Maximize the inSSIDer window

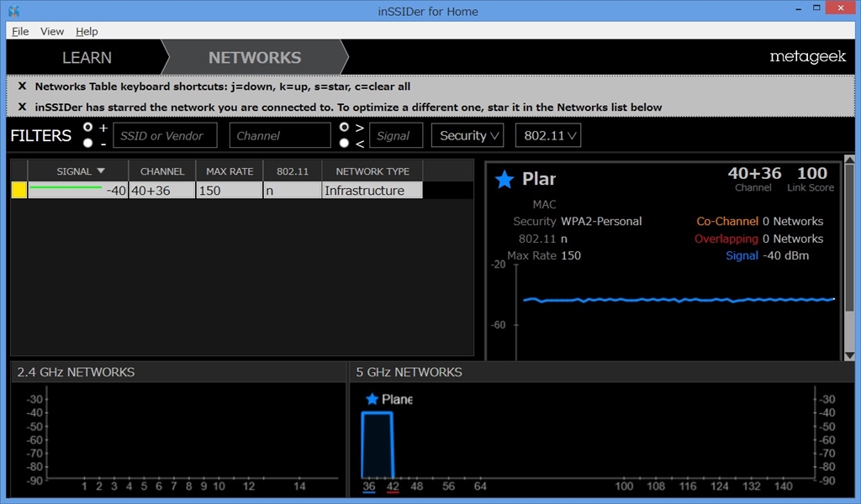tap(816, 8)
